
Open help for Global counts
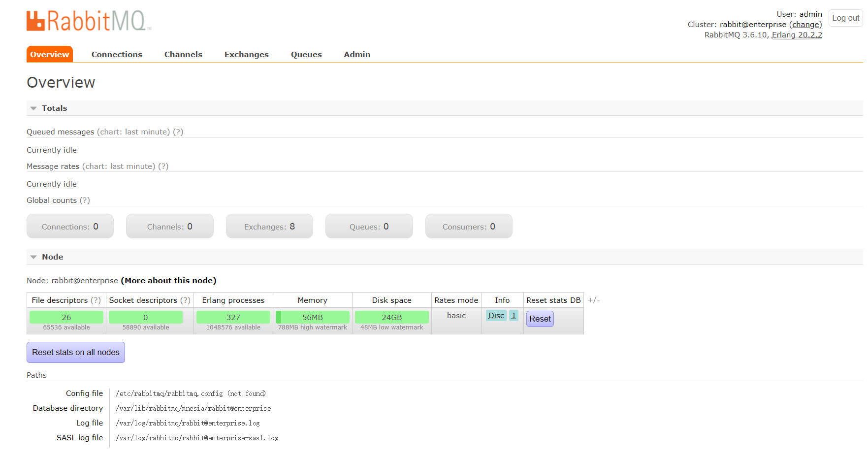click(x=85, y=200)
